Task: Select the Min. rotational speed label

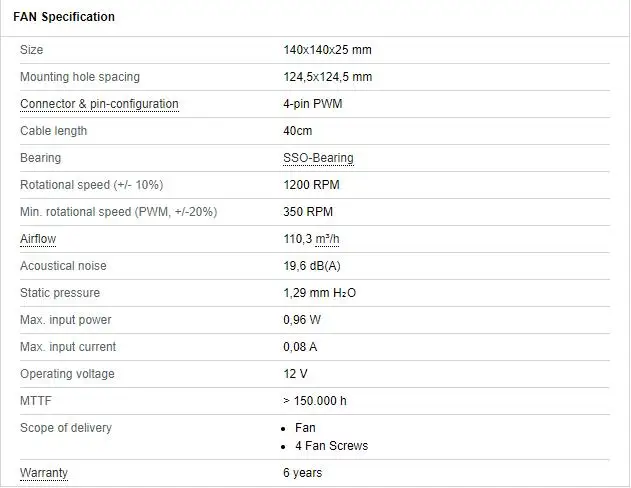Action: point(118,212)
